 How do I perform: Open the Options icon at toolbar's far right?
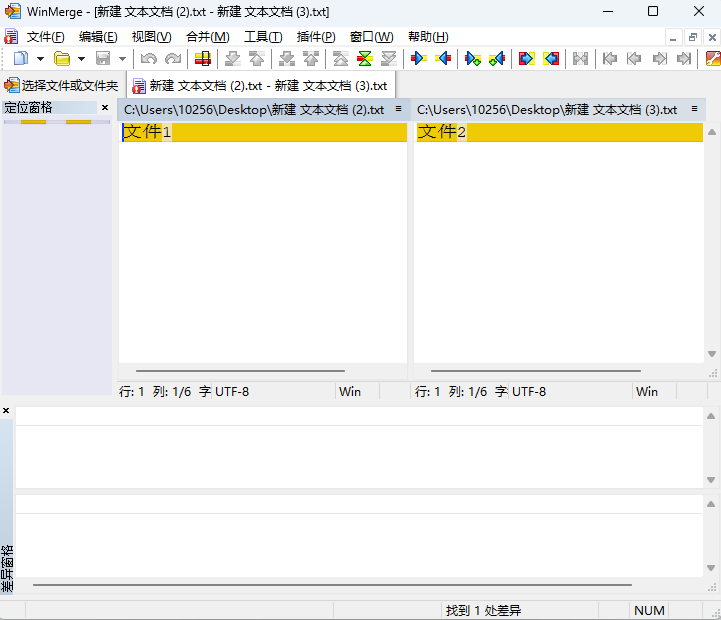coord(712,59)
